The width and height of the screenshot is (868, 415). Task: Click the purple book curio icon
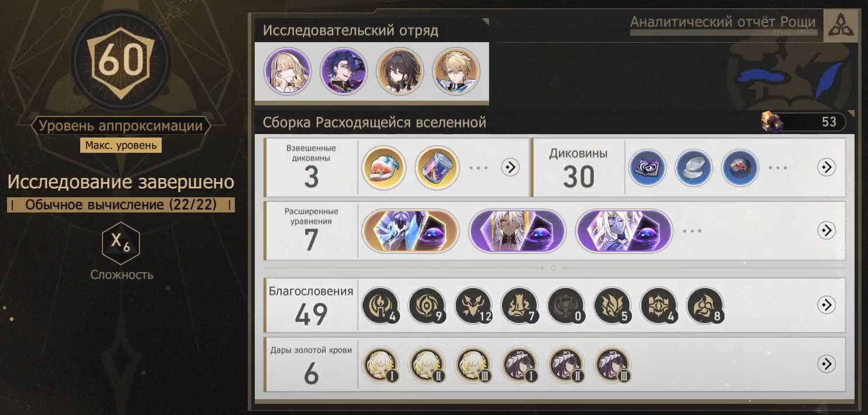(647, 168)
